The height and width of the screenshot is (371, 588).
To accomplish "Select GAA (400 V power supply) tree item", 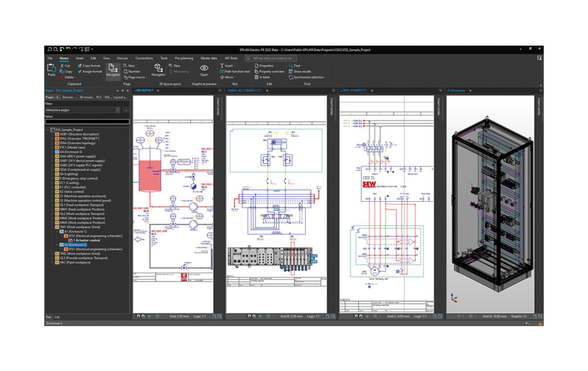I will [77, 157].
